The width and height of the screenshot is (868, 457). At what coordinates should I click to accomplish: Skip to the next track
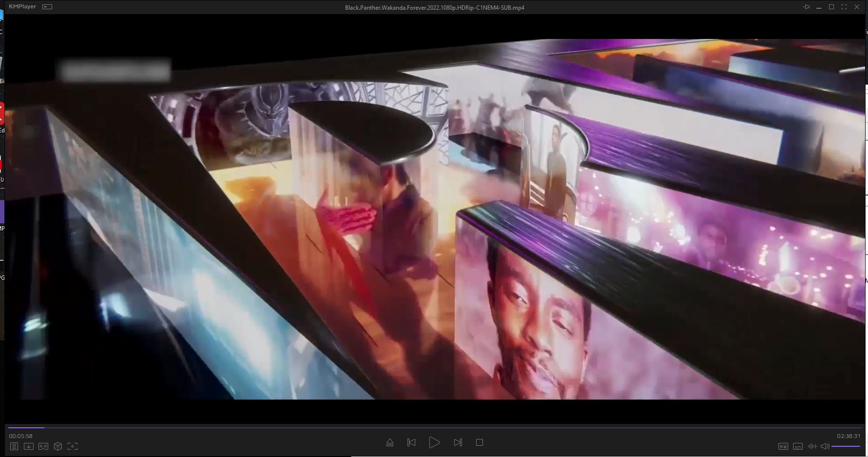(x=458, y=442)
